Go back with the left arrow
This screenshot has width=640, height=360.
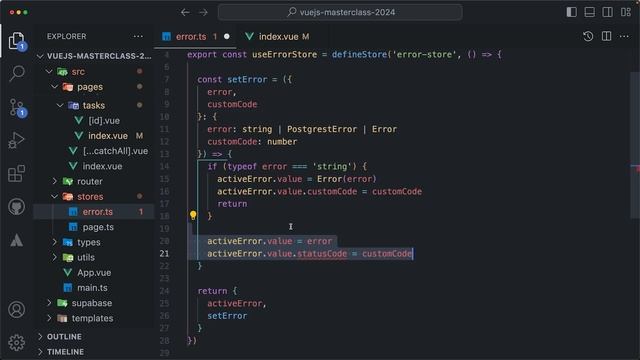coord(185,12)
